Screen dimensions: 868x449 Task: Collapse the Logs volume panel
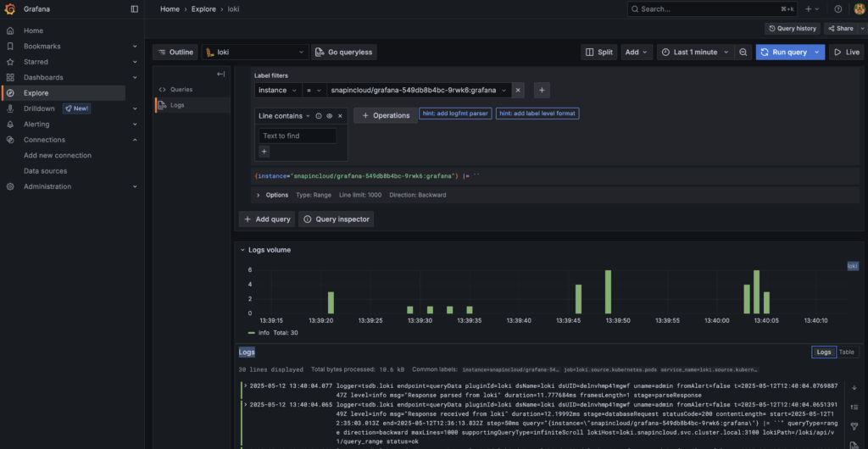tap(242, 250)
